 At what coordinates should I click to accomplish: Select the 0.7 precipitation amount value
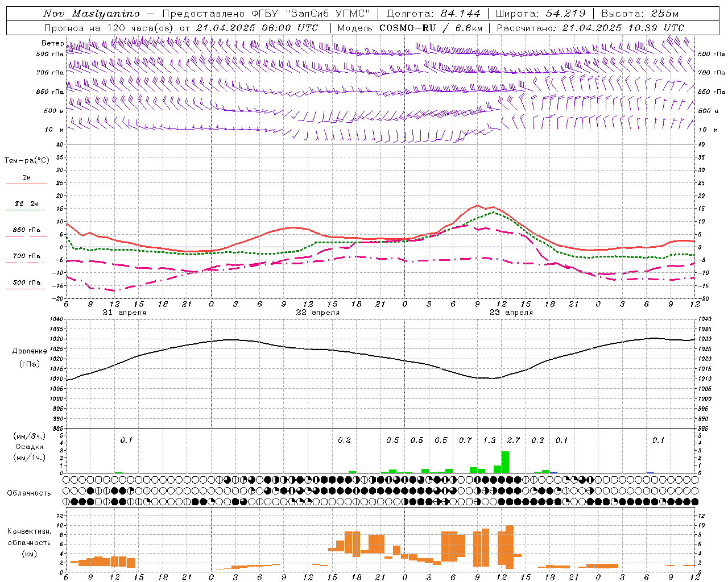(465, 440)
